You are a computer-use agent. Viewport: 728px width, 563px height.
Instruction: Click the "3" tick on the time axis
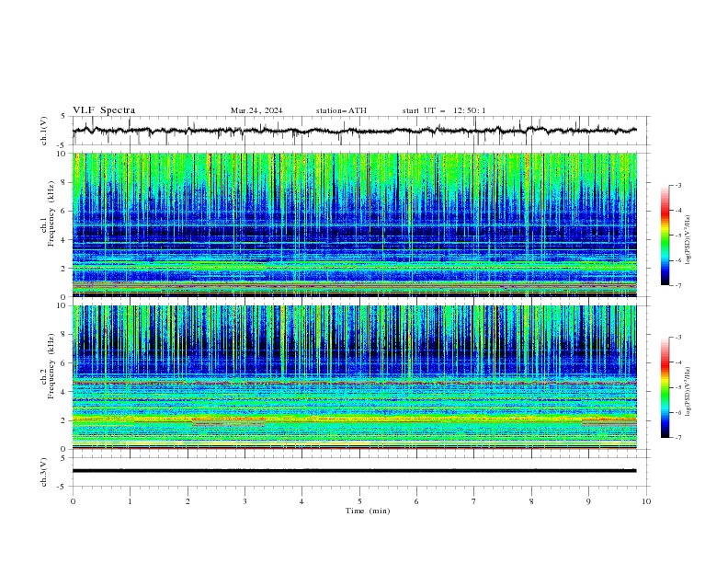[245, 501]
